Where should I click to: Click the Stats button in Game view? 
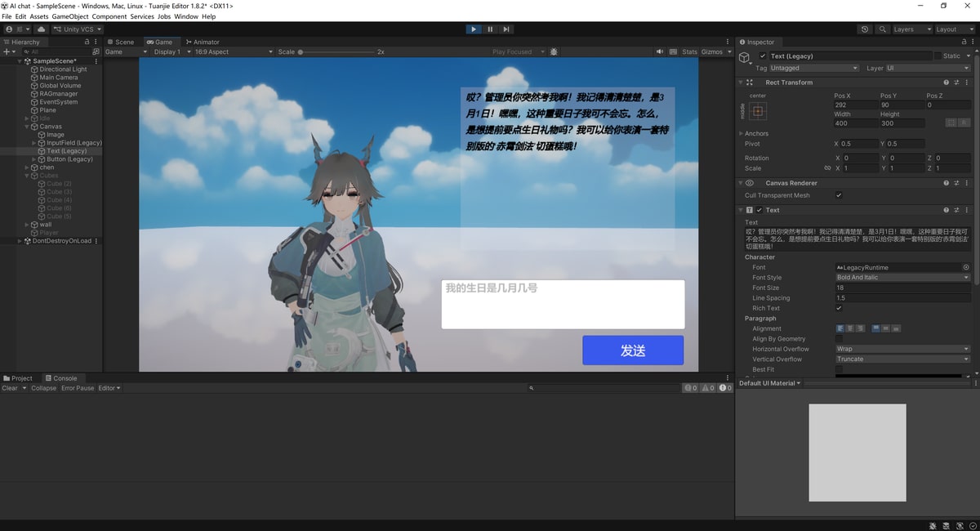689,51
